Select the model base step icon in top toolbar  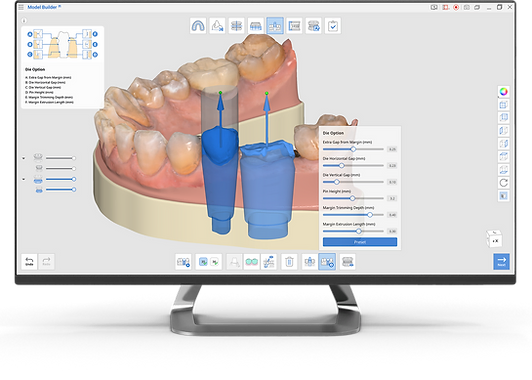coord(256,26)
